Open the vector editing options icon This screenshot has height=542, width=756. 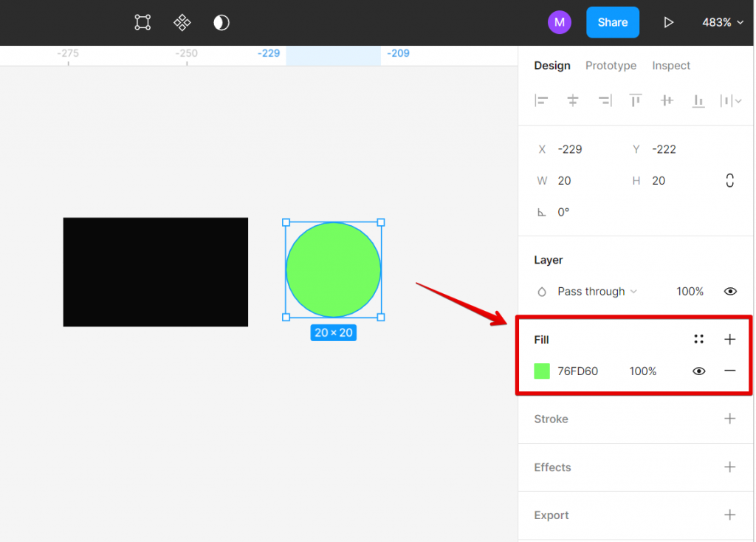pos(182,22)
